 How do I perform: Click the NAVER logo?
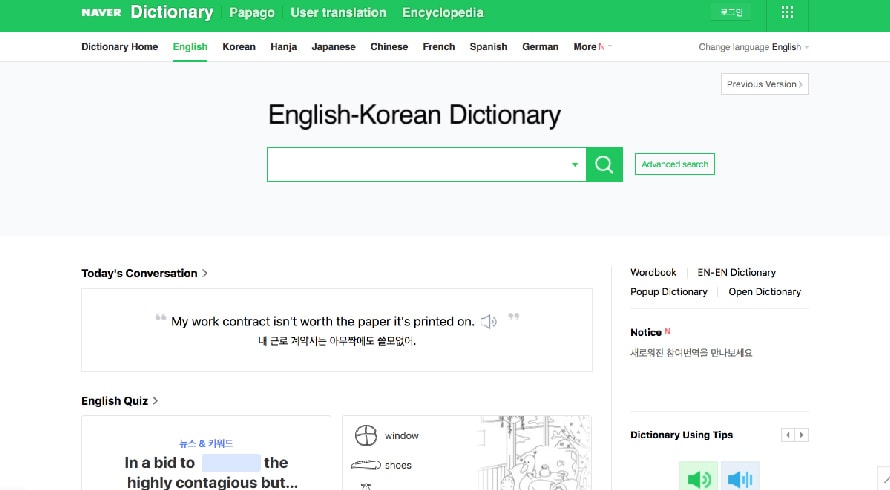[101, 13]
